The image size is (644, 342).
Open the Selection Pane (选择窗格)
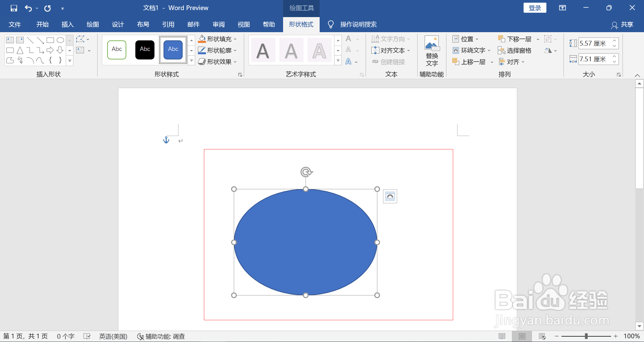(515, 50)
